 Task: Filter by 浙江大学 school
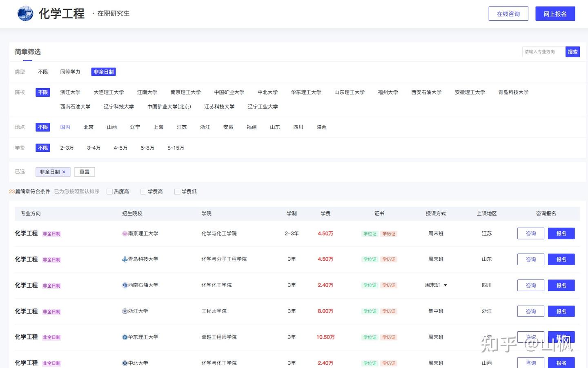pos(70,93)
